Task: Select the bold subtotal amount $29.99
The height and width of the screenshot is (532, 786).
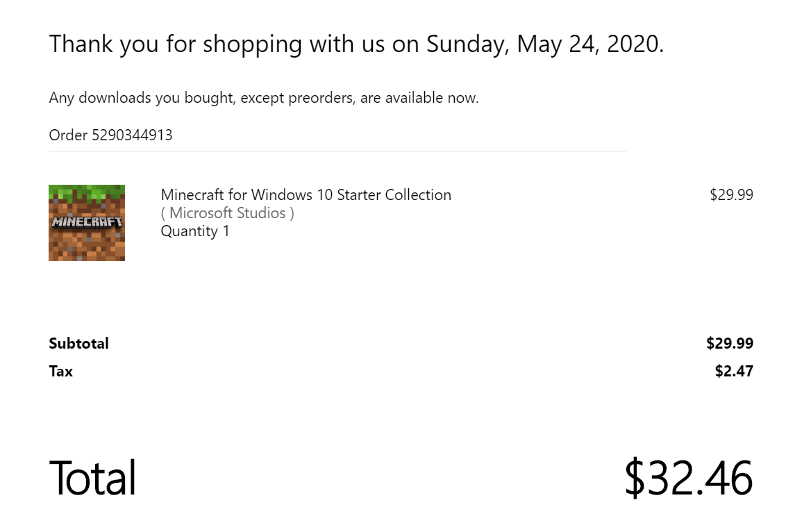Action: [x=729, y=343]
